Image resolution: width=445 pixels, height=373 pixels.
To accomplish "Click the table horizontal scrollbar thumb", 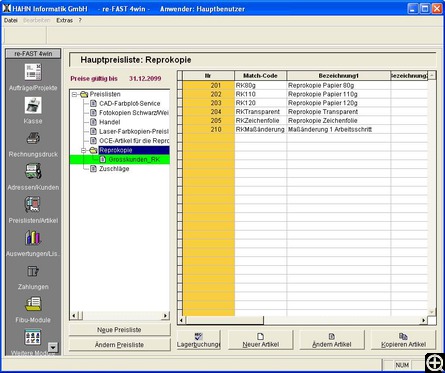I will [224, 320].
